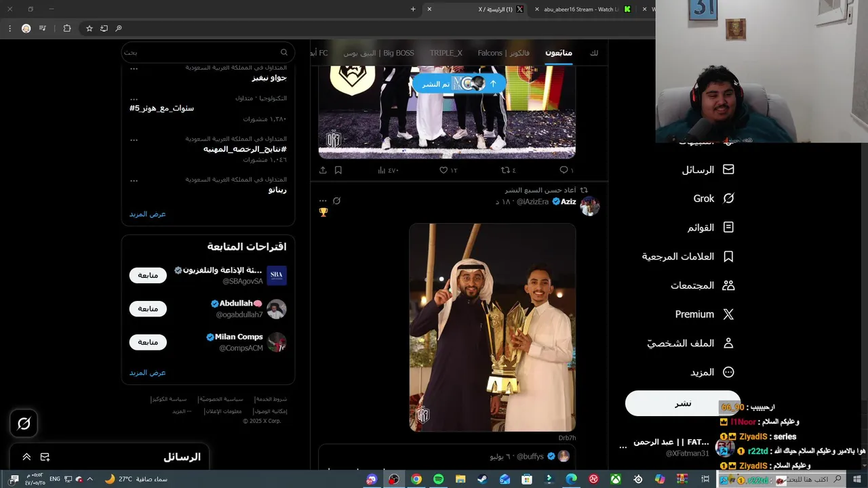Open more options on Aziz's post

click(323, 201)
